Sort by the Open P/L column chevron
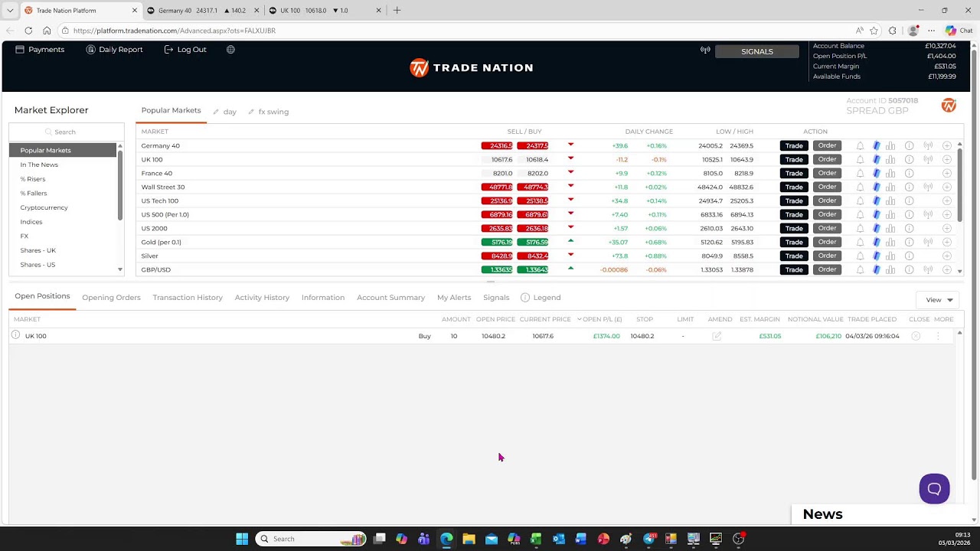 [580, 319]
